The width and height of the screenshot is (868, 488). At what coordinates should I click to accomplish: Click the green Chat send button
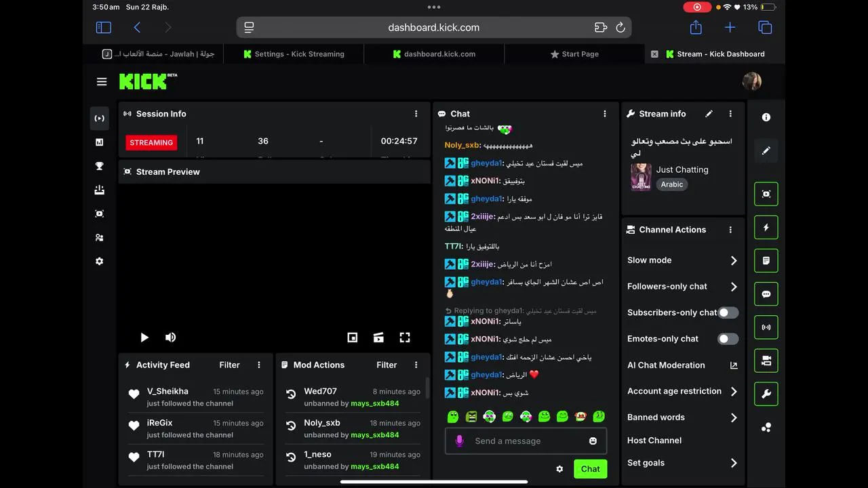click(590, 469)
